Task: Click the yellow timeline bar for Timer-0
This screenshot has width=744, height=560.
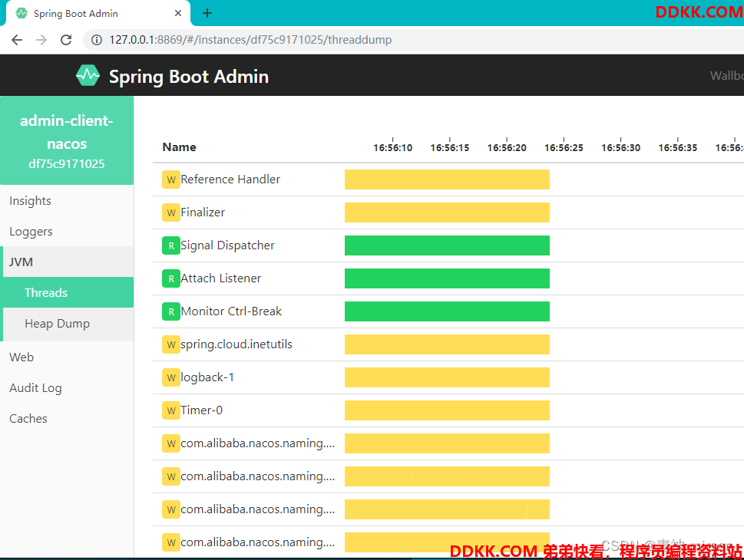Action: tap(447, 410)
